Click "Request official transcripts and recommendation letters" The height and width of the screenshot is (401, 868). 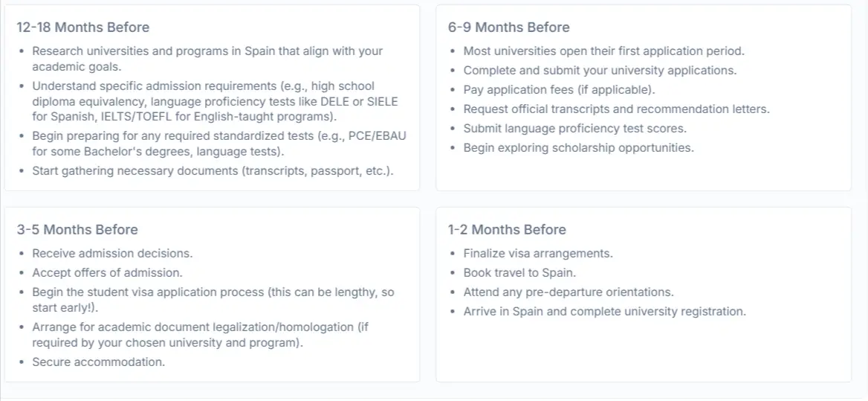pos(616,109)
